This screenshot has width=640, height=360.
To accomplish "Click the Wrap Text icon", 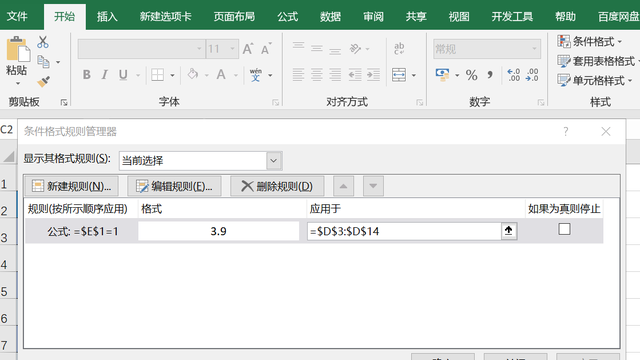I will click(399, 49).
